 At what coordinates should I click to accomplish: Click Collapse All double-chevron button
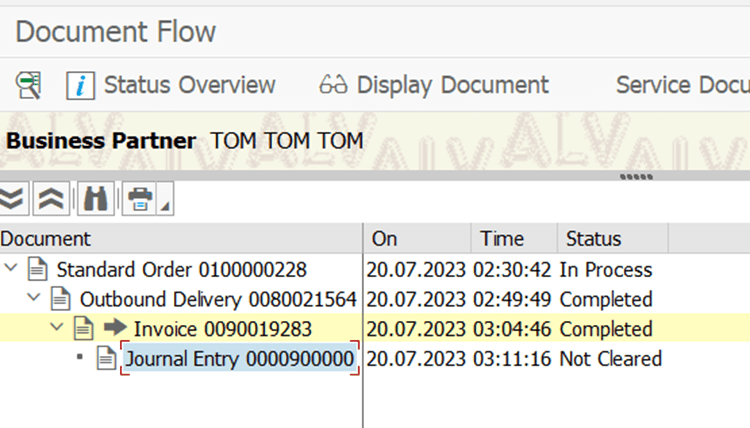[51, 199]
